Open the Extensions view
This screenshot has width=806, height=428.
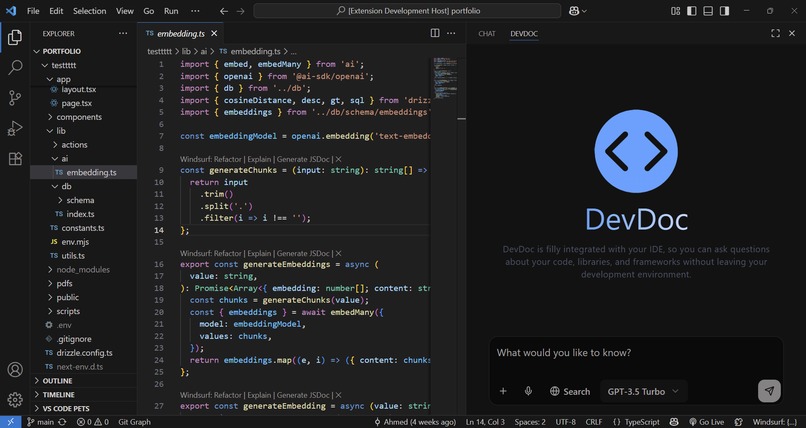[15, 159]
